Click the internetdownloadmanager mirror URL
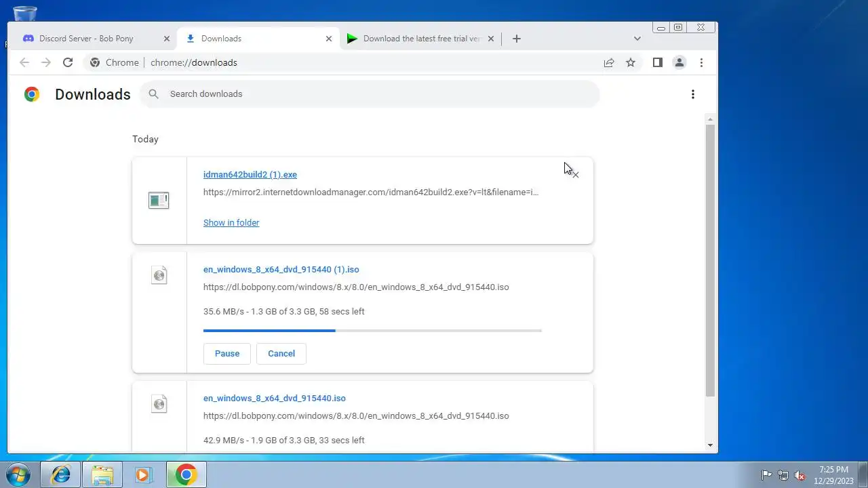Viewport: 868px width, 488px height. point(371,192)
